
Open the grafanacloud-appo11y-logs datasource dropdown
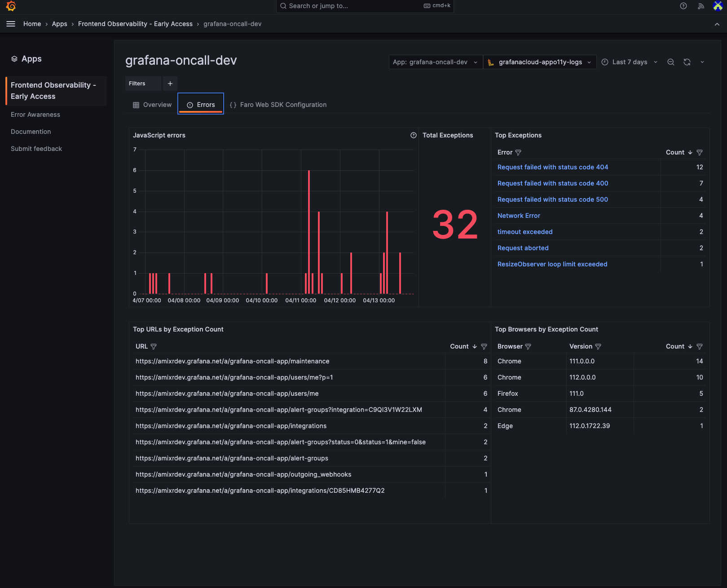[x=539, y=62]
